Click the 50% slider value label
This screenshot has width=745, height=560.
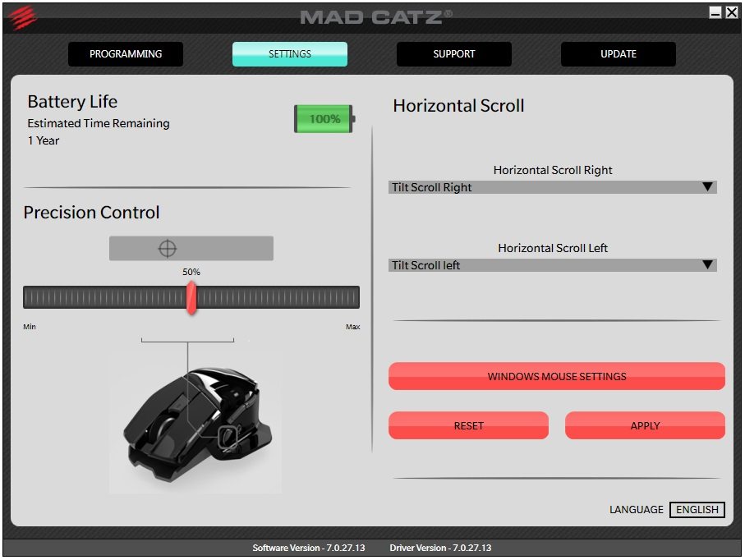tap(191, 272)
